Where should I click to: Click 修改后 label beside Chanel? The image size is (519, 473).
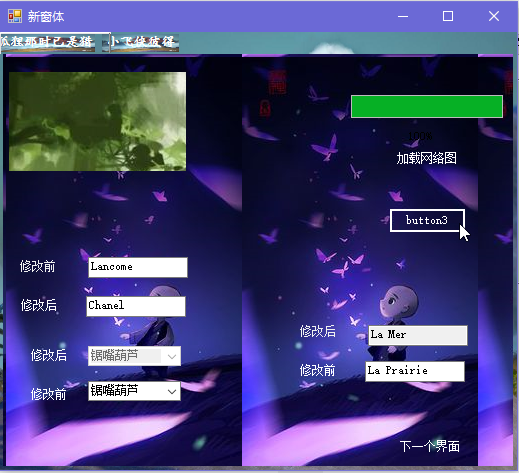click(x=38, y=305)
